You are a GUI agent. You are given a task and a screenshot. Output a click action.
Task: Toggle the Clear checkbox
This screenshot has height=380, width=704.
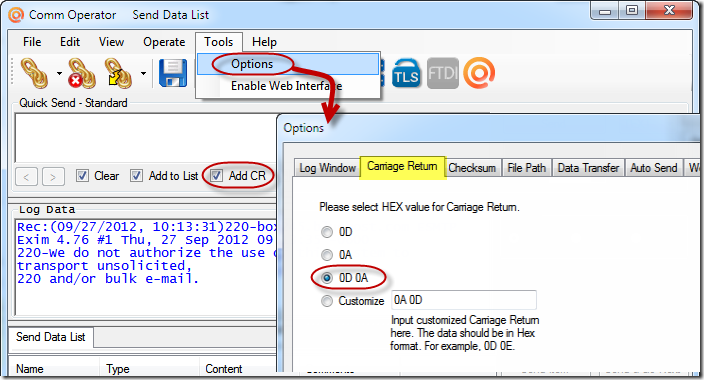click(82, 176)
